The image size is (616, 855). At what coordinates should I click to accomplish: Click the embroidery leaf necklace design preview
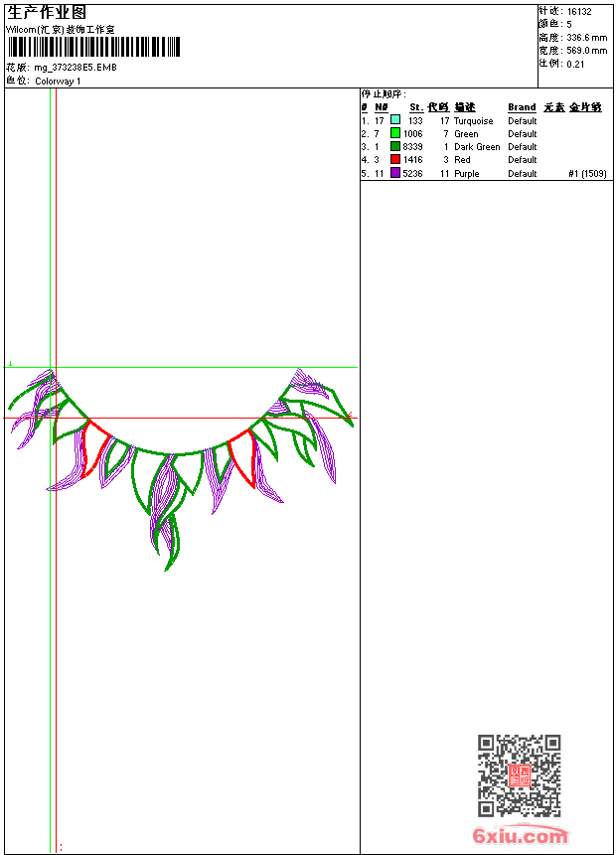coord(181,469)
